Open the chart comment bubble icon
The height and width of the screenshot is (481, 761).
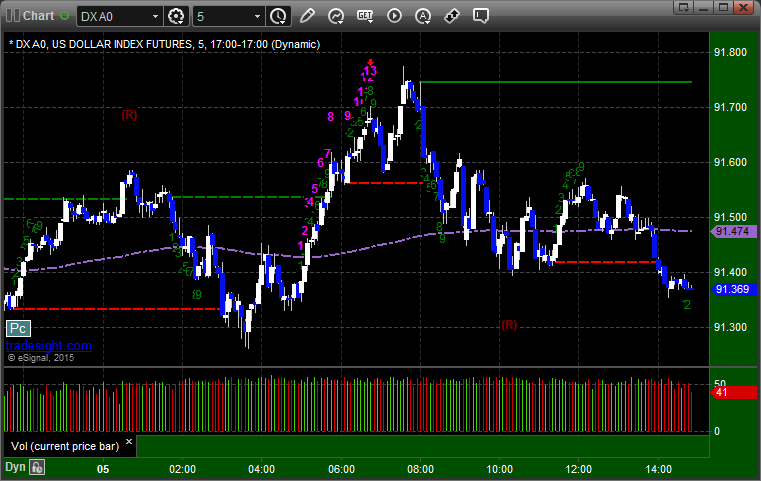(481, 16)
